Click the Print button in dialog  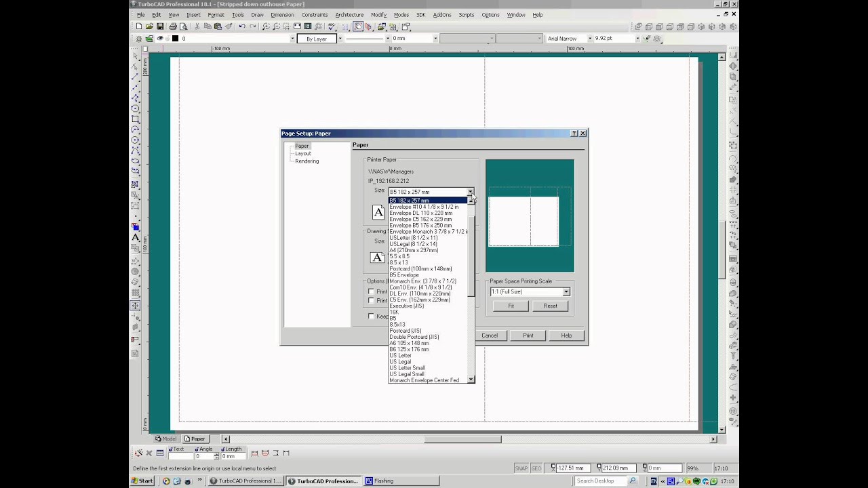click(x=528, y=335)
